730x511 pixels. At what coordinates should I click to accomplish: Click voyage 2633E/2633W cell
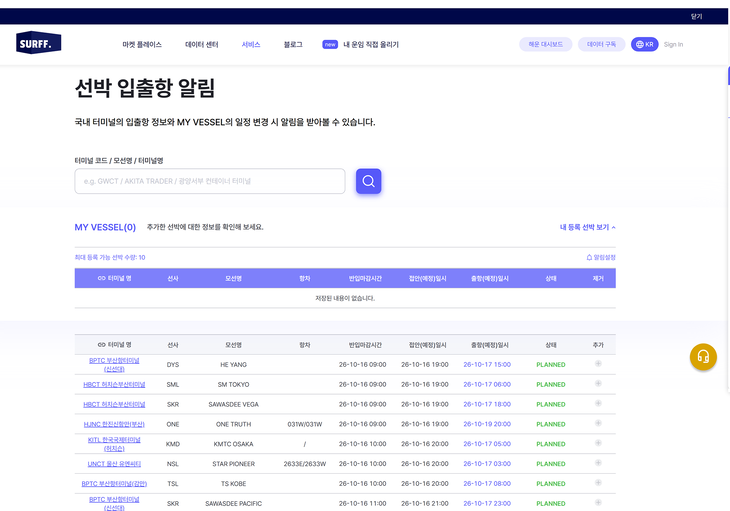[305, 464]
